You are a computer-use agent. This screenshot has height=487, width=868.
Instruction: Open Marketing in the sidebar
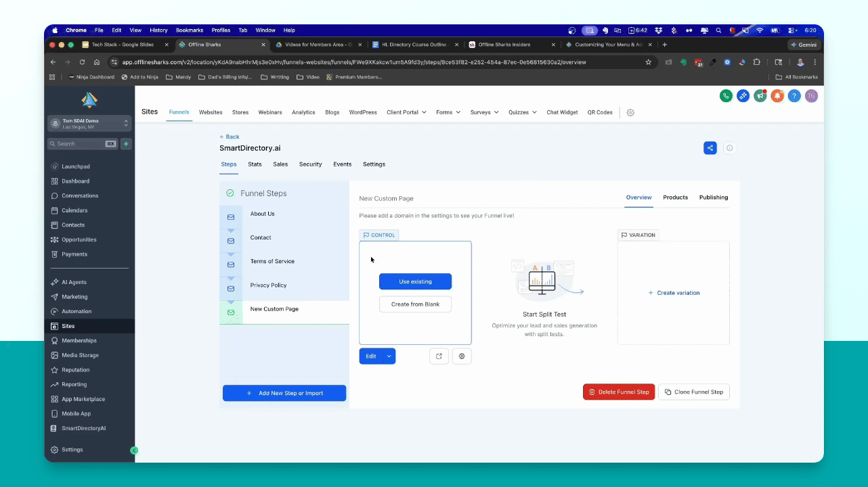pyautogui.click(x=74, y=297)
